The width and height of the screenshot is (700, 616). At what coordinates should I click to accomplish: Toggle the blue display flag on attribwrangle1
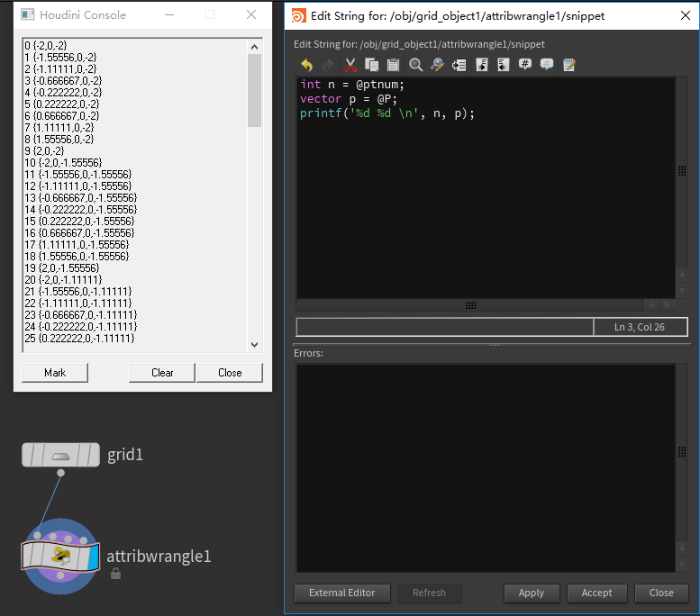94,557
